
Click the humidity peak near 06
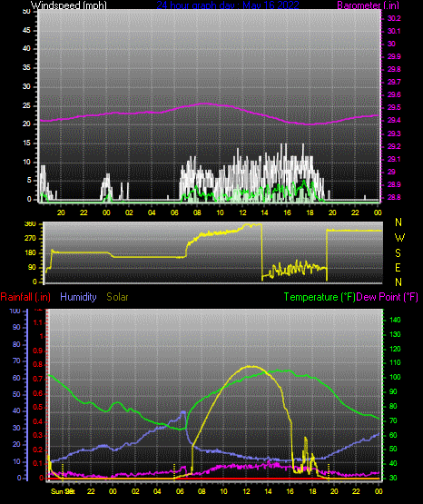(x=183, y=411)
